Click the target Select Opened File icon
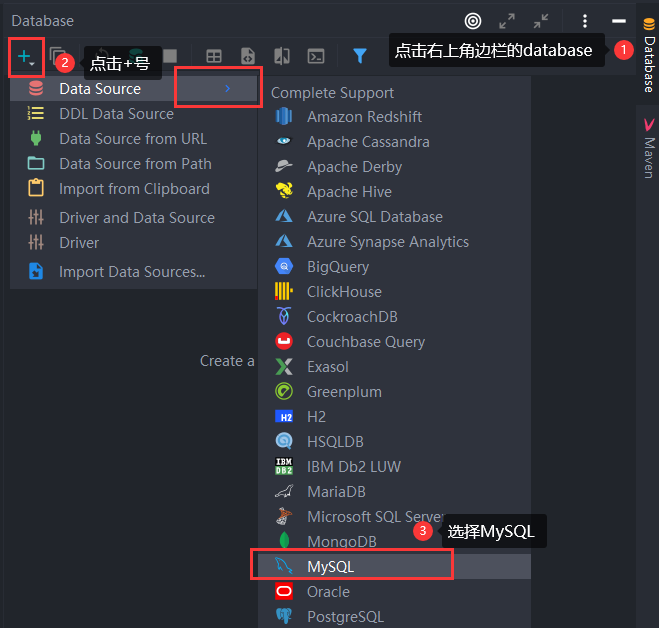The image size is (659, 628). 473,21
